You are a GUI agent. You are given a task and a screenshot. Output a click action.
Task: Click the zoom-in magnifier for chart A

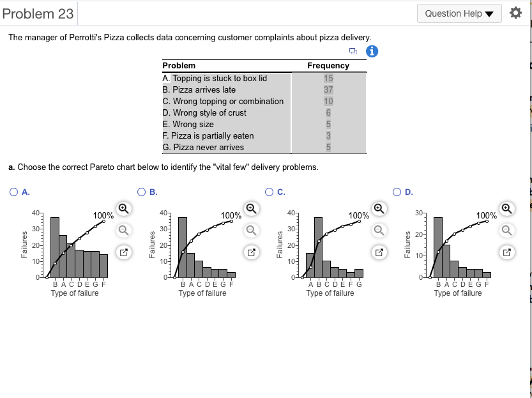[123, 208]
